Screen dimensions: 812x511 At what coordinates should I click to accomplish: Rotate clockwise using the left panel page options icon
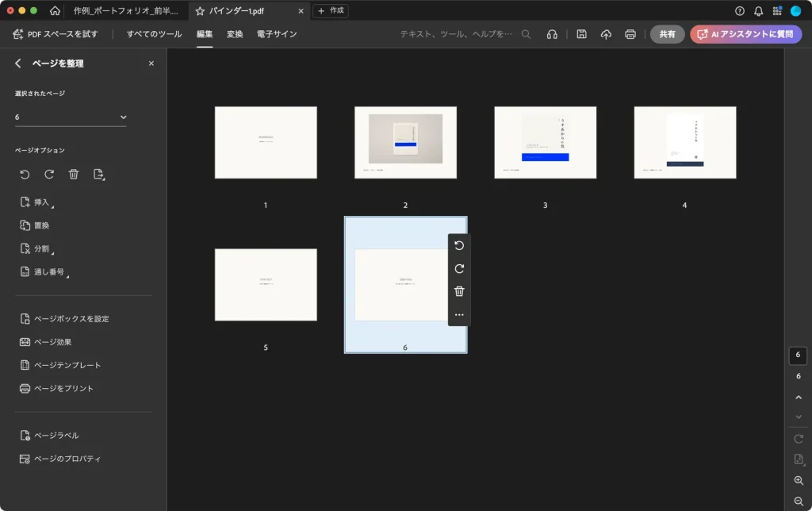coord(49,174)
